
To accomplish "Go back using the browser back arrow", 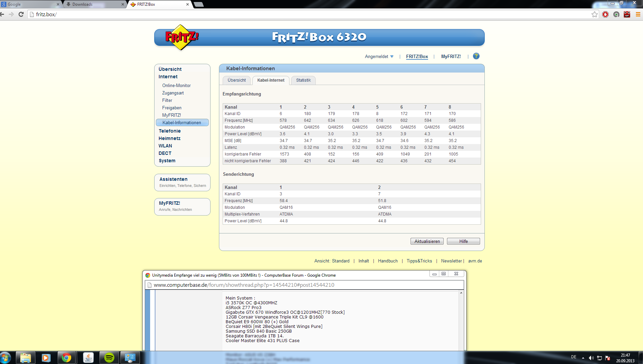I will click(2, 14).
